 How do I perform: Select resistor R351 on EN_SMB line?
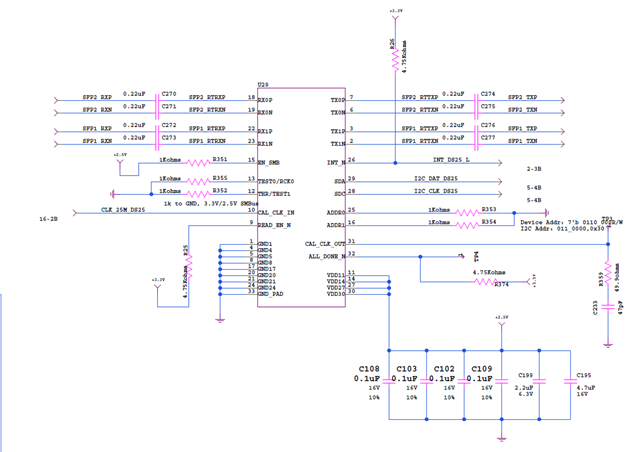point(198,163)
